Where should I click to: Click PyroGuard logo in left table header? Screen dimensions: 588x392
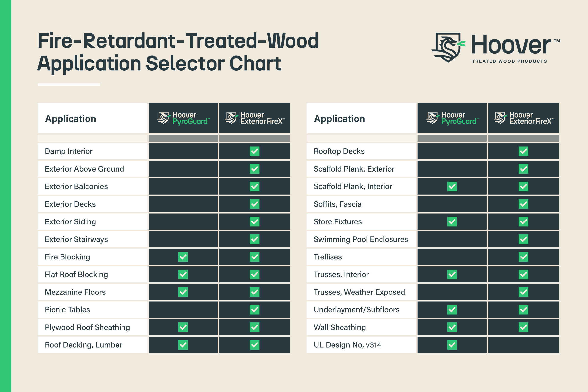(x=183, y=118)
